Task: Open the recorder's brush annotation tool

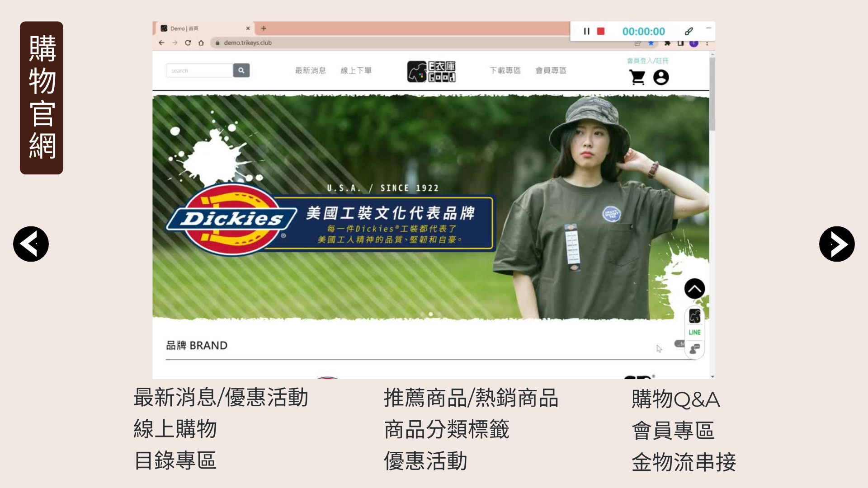Action: pyautogui.click(x=689, y=31)
